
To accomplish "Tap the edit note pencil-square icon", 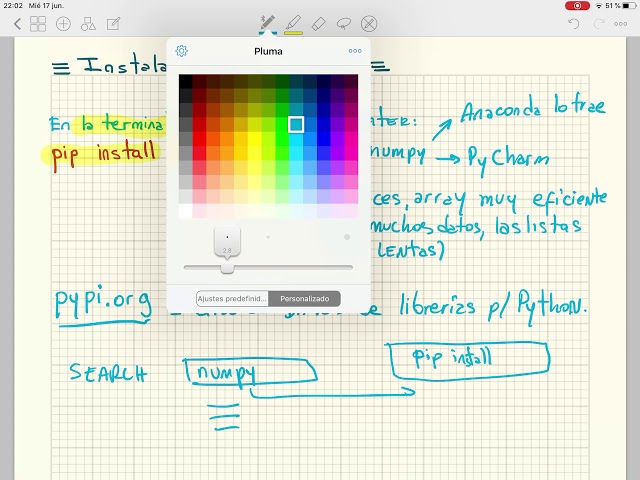I will pyautogui.click(x=113, y=24).
